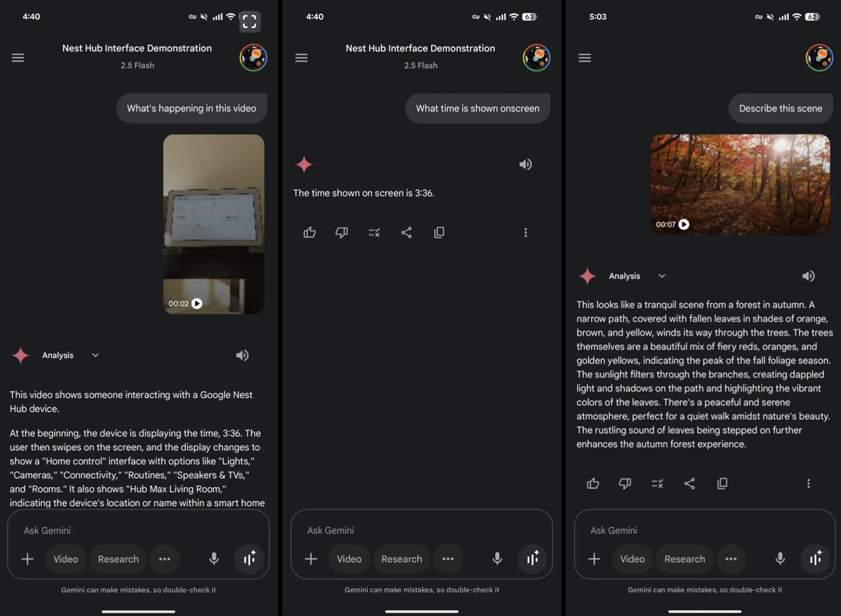Open more options for the 3:36 response
The width and height of the screenshot is (841, 616).
click(526, 232)
